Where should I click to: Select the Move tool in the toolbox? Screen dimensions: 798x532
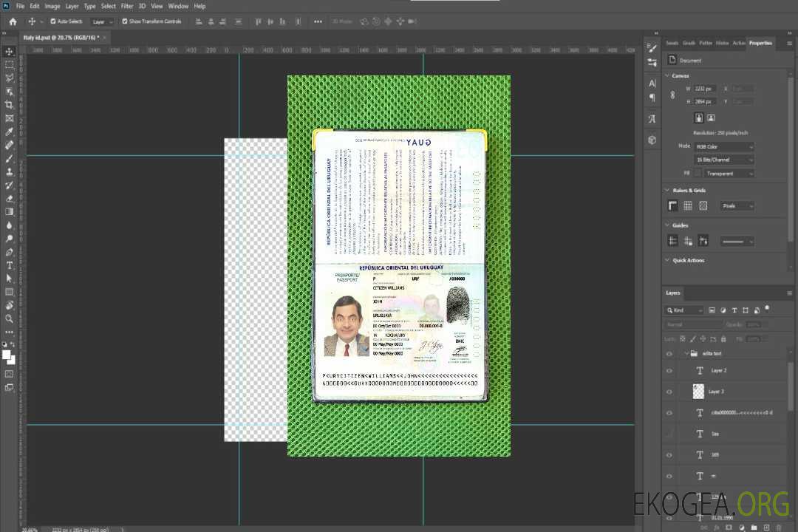[9, 52]
